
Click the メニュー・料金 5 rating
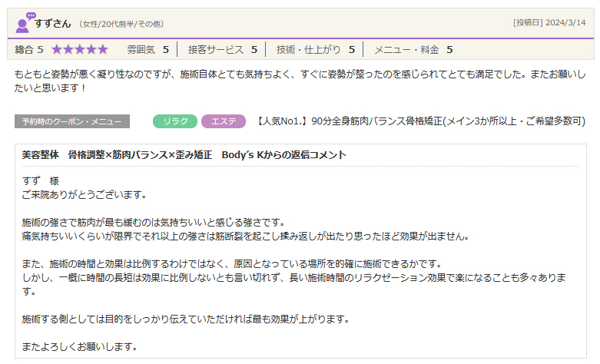pyautogui.click(x=413, y=50)
